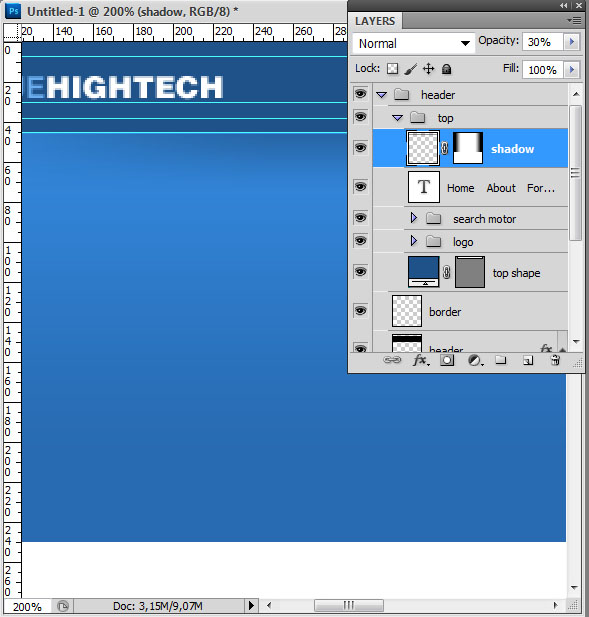Click the shadow layer pixel thumbnail
The width and height of the screenshot is (589, 617).
point(423,148)
